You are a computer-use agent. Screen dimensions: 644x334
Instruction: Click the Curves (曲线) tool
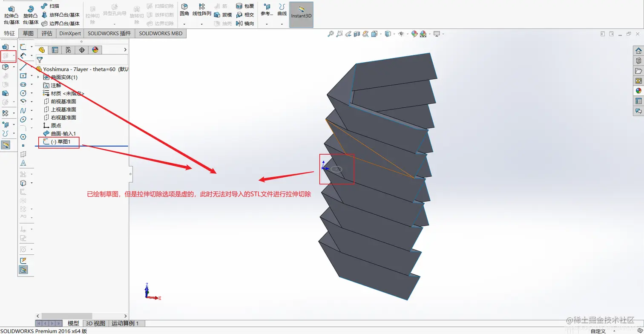282,10
